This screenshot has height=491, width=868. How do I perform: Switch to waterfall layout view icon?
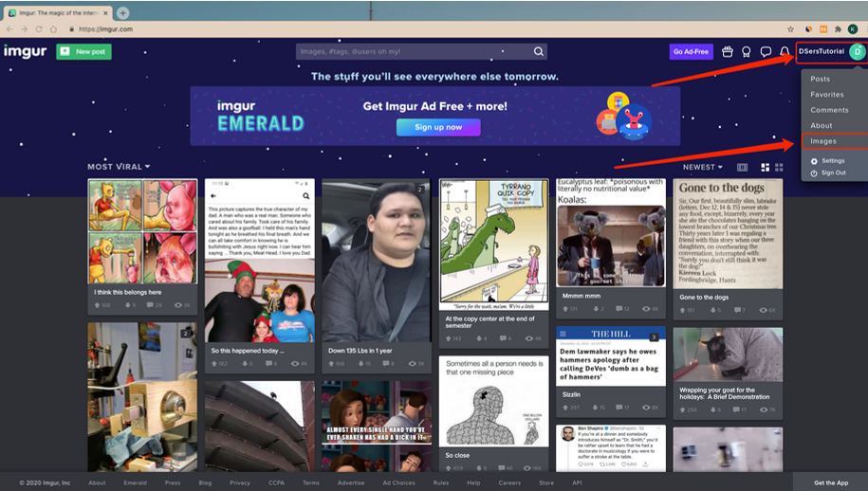coord(765,167)
